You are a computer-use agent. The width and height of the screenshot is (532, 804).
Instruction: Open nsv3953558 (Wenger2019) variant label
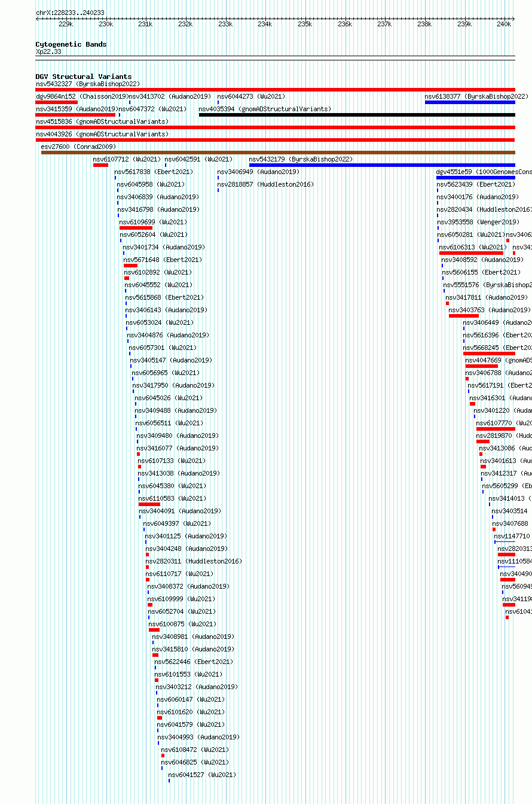pyautogui.click(x=478, y=222)
